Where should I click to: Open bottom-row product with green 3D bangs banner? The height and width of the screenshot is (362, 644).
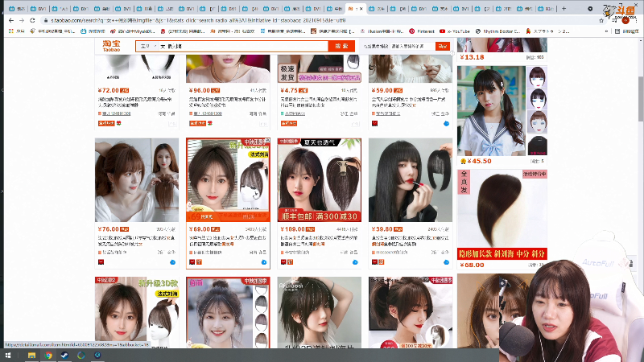(x=137, y=312)
